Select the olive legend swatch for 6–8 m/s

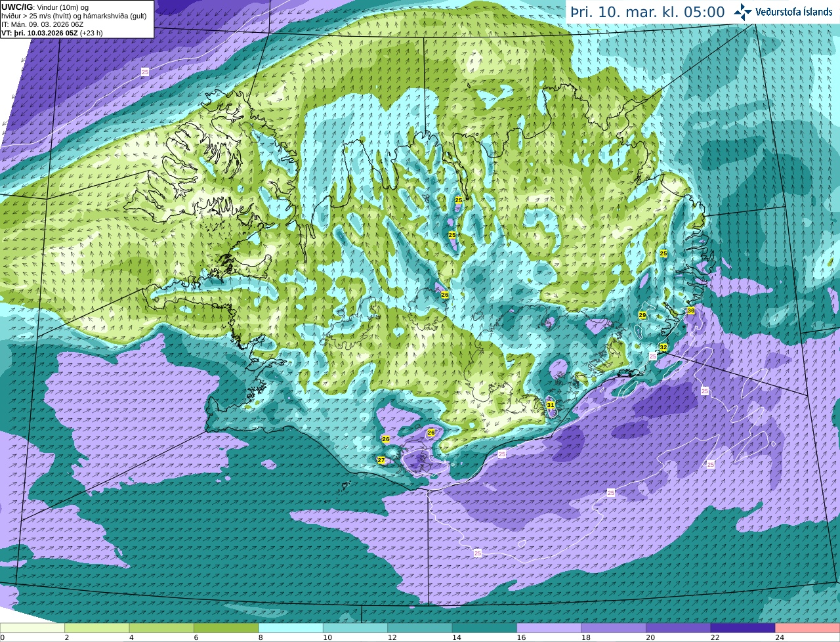tap(226, 628)
